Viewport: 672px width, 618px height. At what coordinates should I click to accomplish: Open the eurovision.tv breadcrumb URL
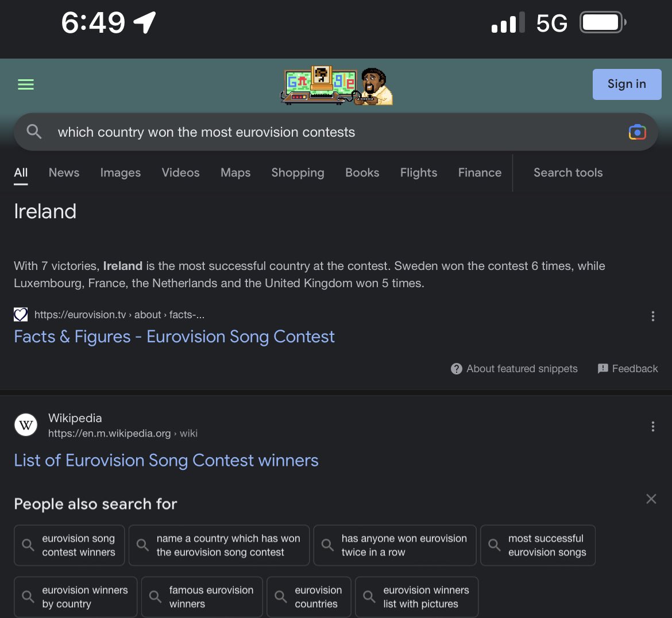coord(119,315)
